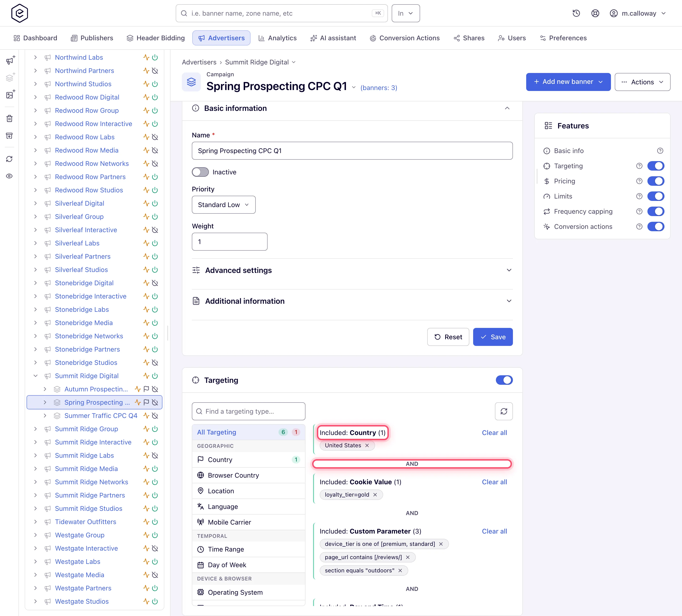Open the help lifebuoy icon

point(595,13)
